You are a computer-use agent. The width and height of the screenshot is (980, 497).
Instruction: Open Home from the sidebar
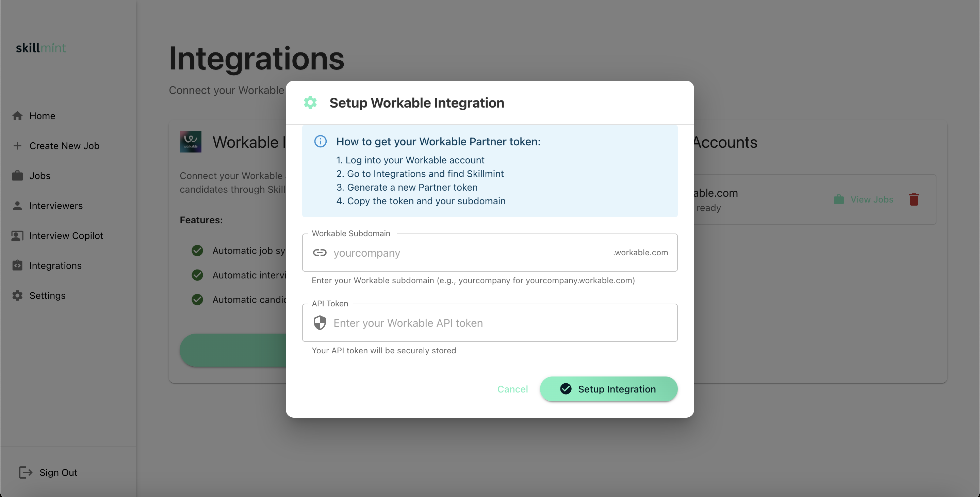coord(42,116)
